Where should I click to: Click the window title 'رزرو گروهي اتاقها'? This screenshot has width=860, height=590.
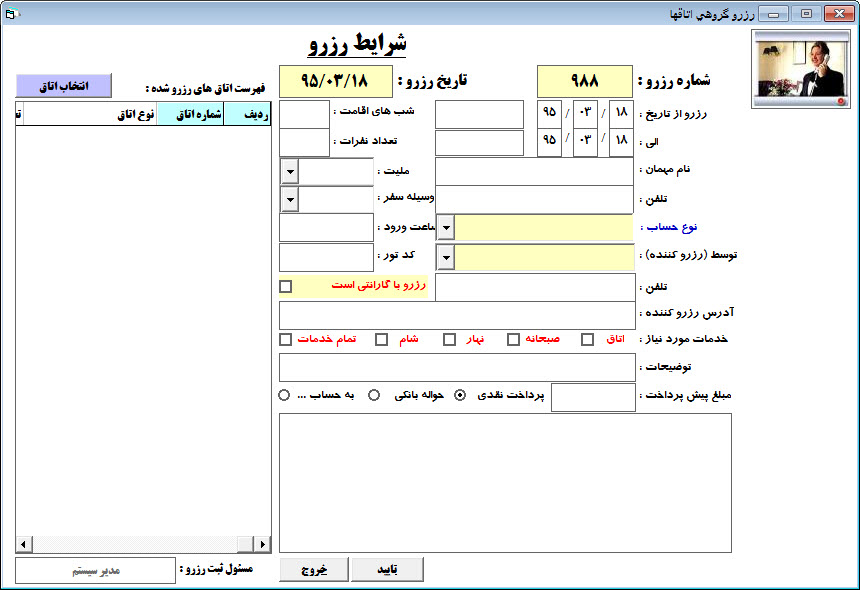pyautogui.click(x=712, y=14)
